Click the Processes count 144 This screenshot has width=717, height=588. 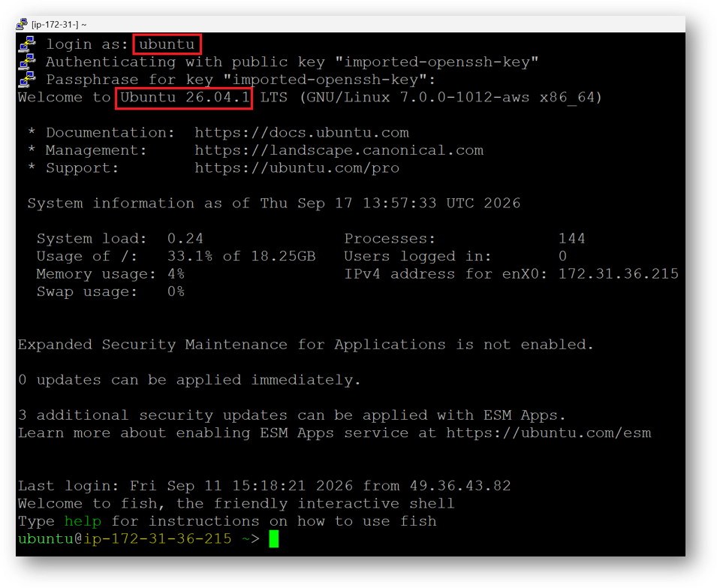pos(571,239)
